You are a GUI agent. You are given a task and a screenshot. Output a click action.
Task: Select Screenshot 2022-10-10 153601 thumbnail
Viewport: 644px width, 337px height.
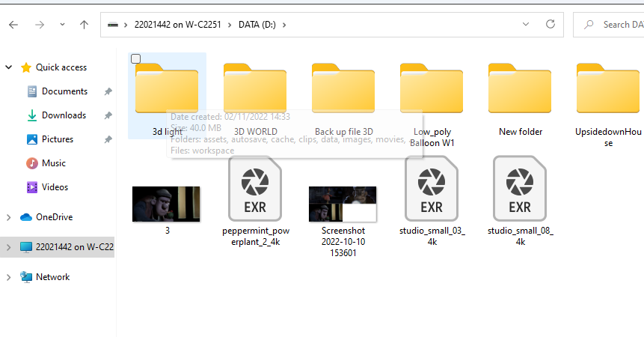343,204
